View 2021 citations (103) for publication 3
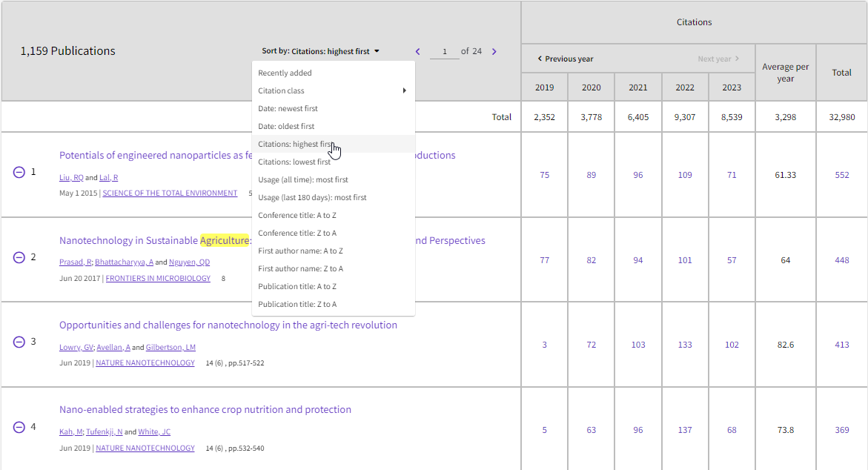The height and width of the screenshot is (470, 868). [x=638, y=345]
